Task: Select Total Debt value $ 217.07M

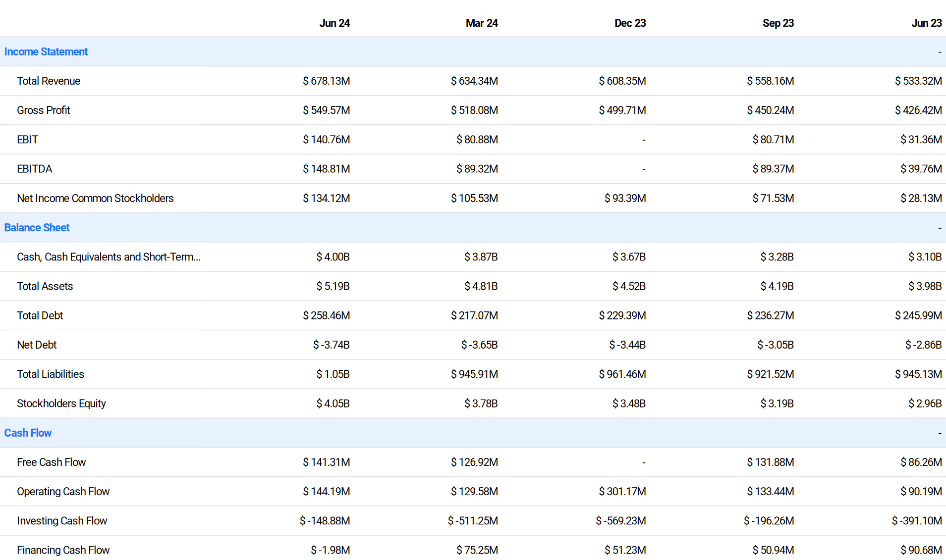Action: pyautogui.click(x=474, y=315)
